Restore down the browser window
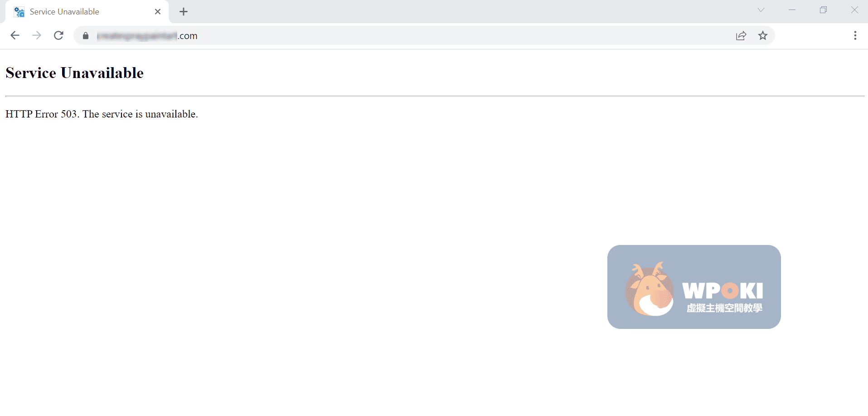This screenshot has height=416, width=868. pyautogui.click(x=823, y=10)
